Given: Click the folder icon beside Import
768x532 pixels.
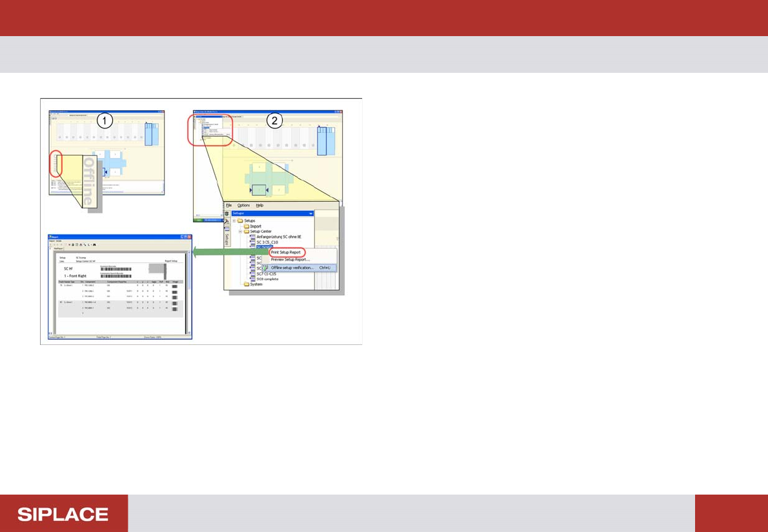Looking at the screenshot, I should [247, 226].
